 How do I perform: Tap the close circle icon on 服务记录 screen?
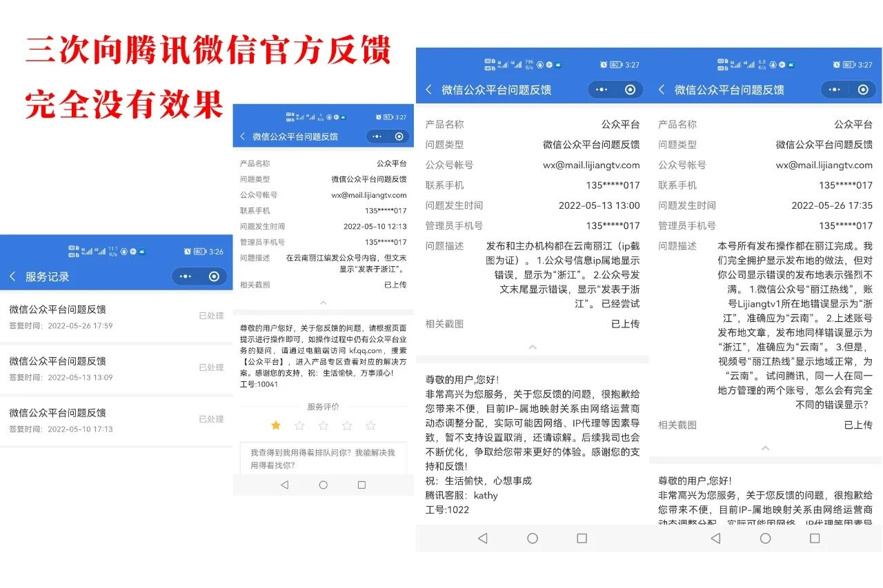pyautogui.click(x=214, y=276)
